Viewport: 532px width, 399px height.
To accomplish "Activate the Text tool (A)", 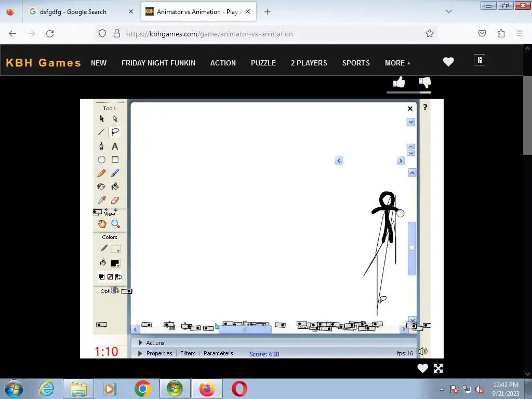I will point(115,146).
